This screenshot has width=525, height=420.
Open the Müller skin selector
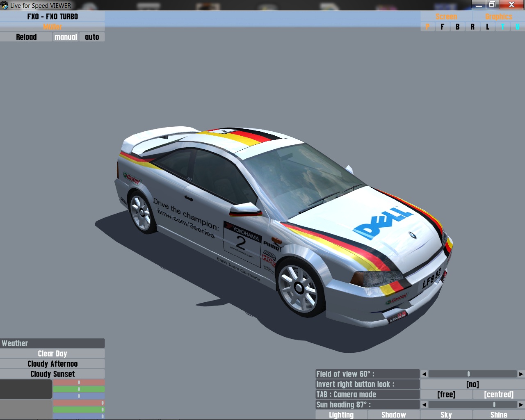[52, 27]
